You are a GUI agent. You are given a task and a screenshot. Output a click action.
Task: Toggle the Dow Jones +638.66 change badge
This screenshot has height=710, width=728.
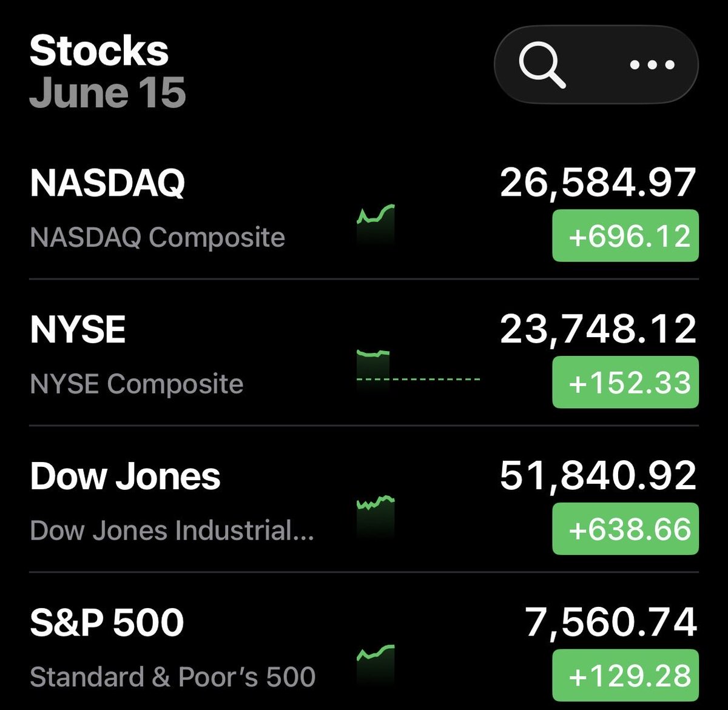[x=625, y=529]
